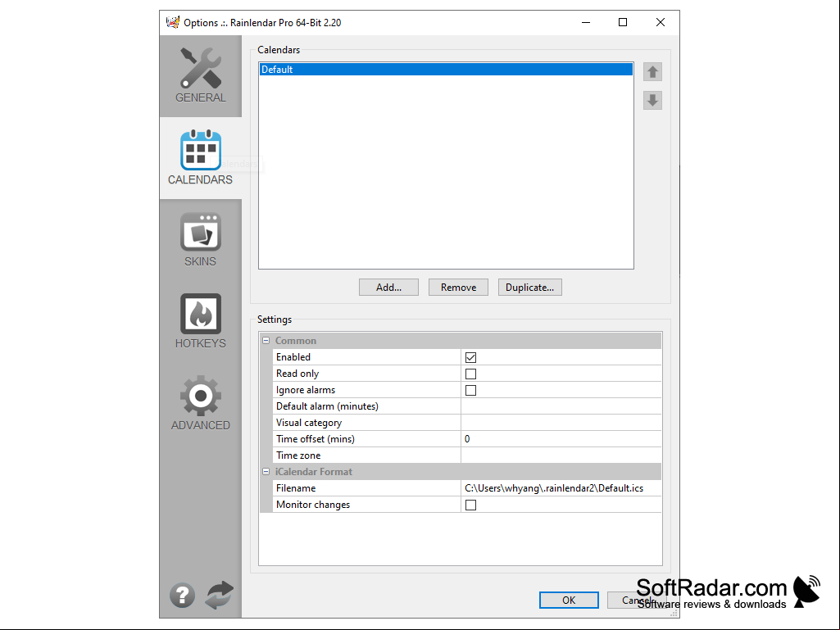Screen dimensions: 840x630
Task: Close the Options window
Action: pos(661,22)
